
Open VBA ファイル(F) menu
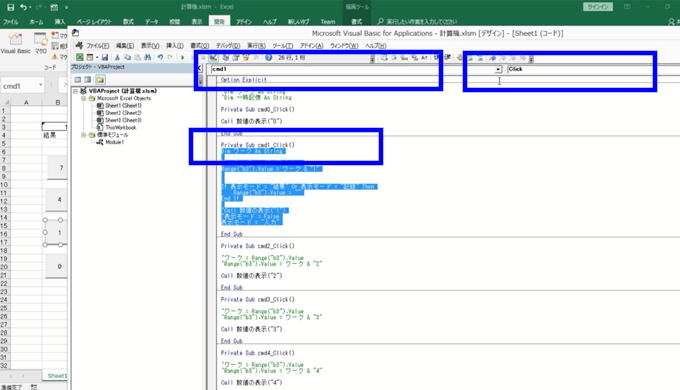[x=98, y=46]
